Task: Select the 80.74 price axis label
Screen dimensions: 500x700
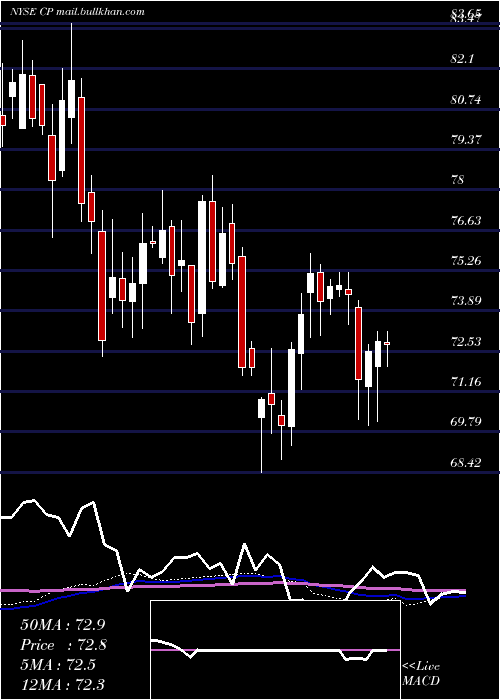Action: point(466,100)
